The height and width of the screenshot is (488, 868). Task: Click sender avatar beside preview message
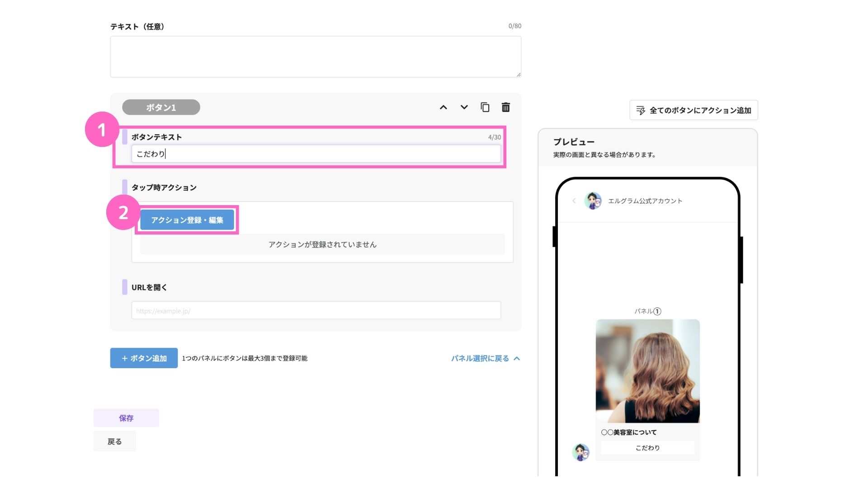pos(580,452)
